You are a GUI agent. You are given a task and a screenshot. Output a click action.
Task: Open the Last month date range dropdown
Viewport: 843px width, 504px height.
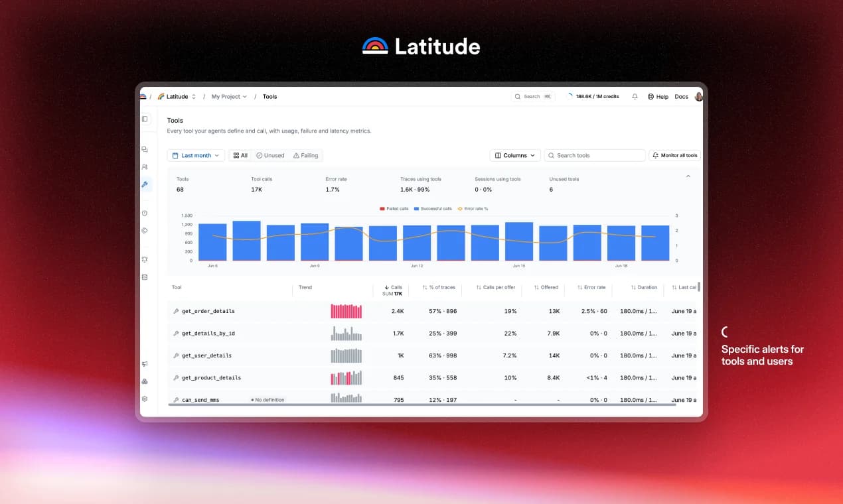(x=196, y=155)
